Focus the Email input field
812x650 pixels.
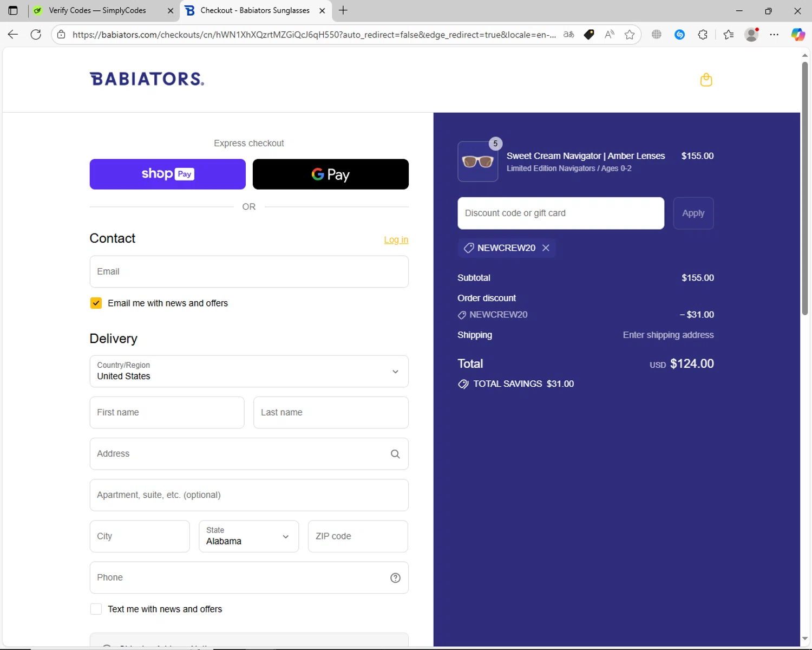click(x=249, y=271)
